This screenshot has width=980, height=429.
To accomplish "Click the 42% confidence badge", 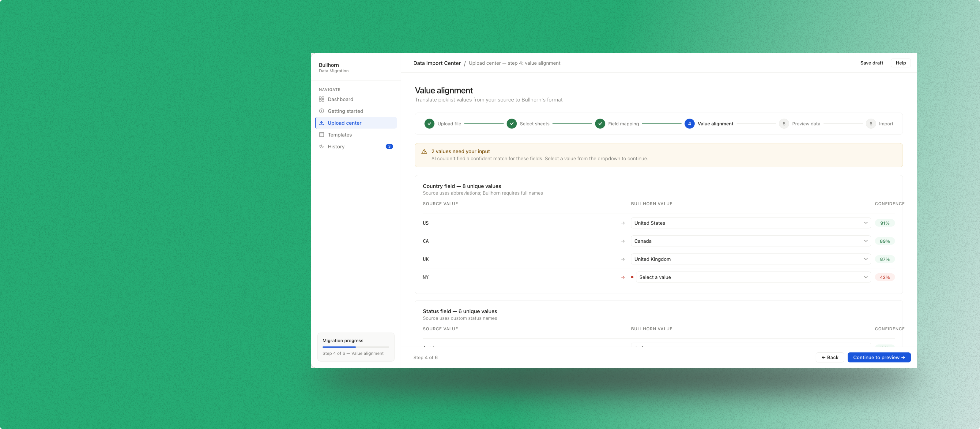I will point(884,278).
